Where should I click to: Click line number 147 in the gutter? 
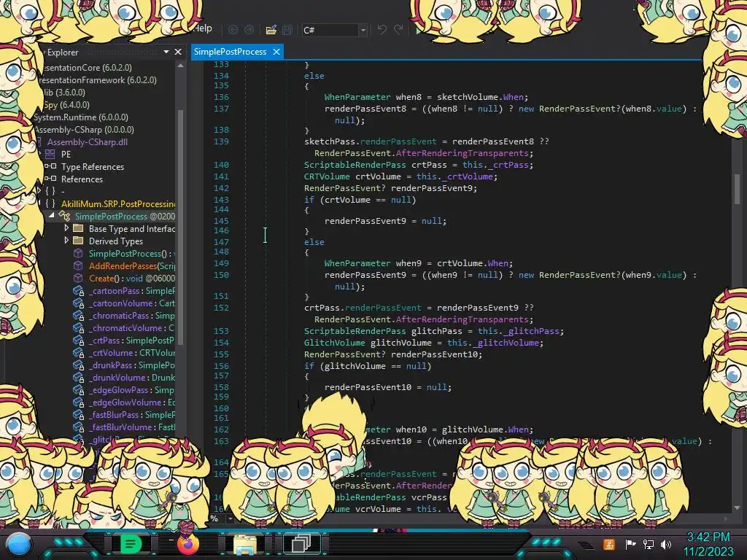[221, 242]
